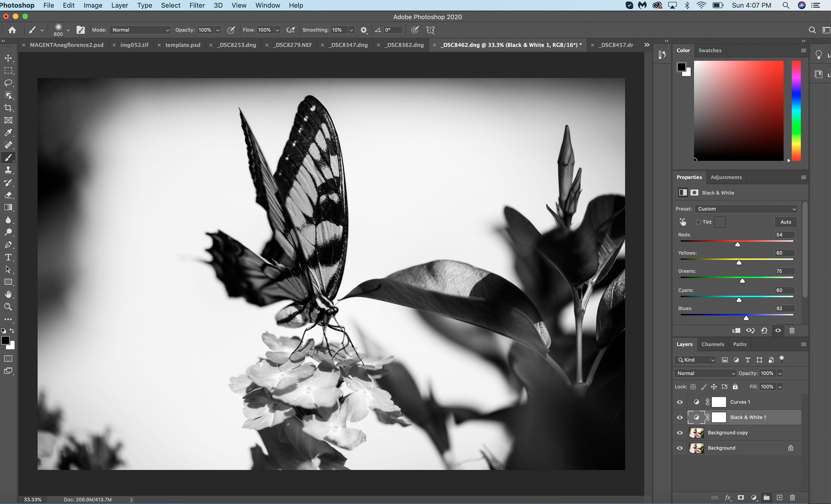Select the Zoom tool
Viewport: 831px width, 504px height.
(8, 307)
